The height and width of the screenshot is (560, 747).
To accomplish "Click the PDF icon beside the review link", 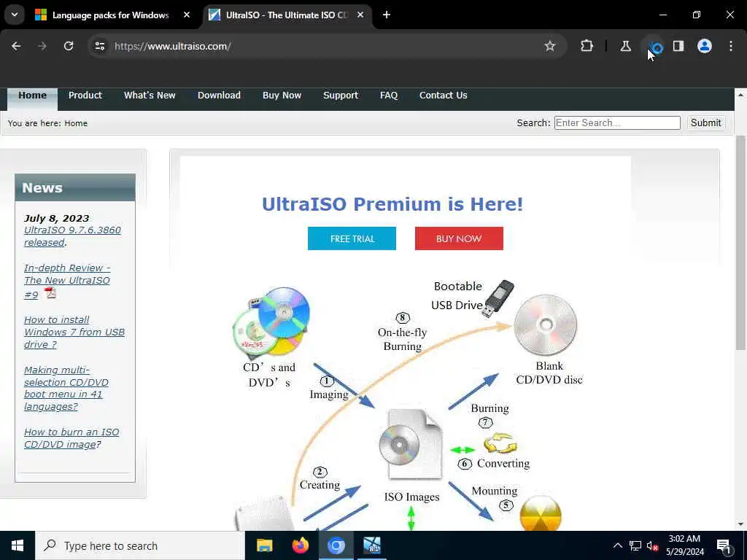I will point(50,293).
